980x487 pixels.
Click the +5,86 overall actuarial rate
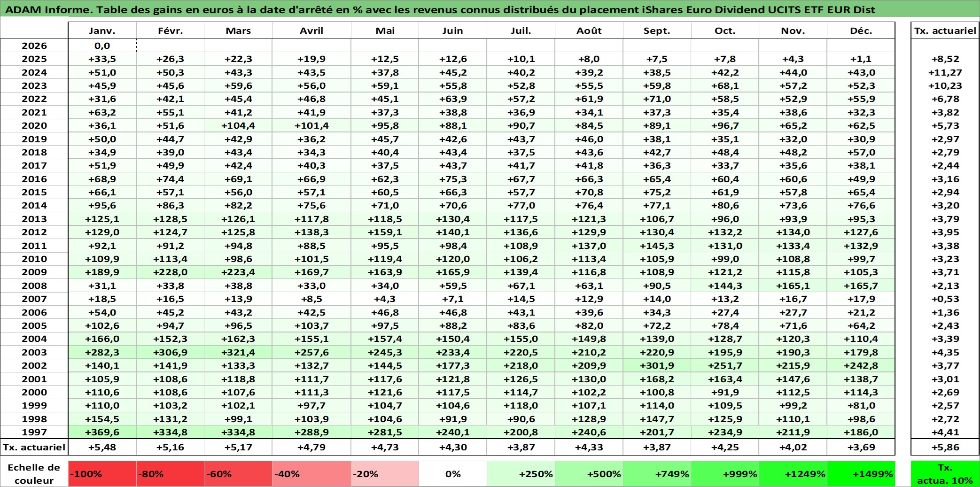(x=945, y=447)
